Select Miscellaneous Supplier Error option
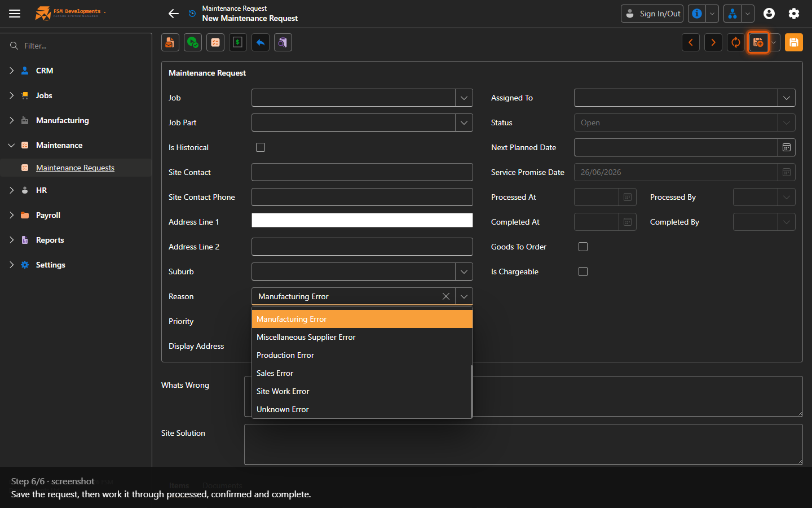 click(x=362, y=337)
